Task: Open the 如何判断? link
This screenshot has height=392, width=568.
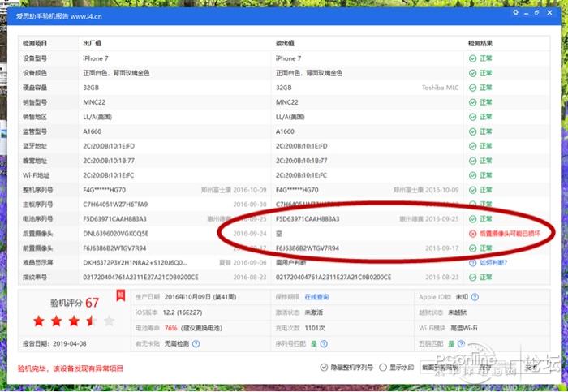Action: pyautogui.click(x=493, y=263)
